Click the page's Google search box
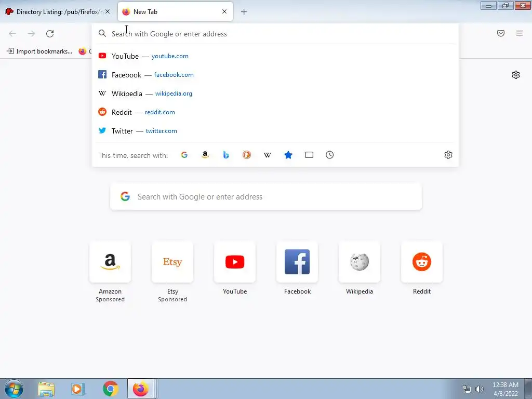Image resolution: width=532 pixels, height=399 pixels. click(266, 197)
